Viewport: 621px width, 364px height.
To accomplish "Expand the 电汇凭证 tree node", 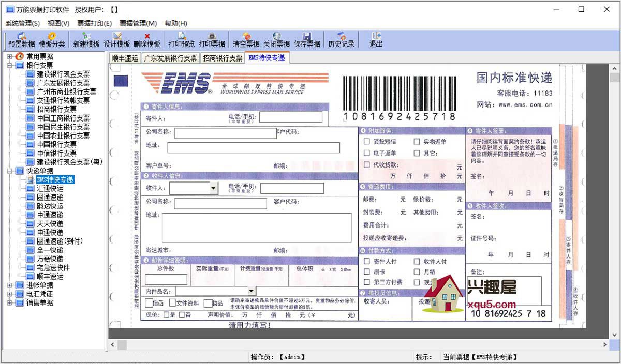I will [9, 294].
